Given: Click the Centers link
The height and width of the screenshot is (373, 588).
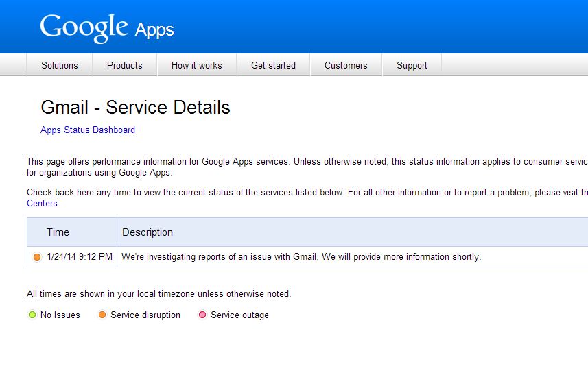Looking at the screenshot, I should (x=42, y=203).
